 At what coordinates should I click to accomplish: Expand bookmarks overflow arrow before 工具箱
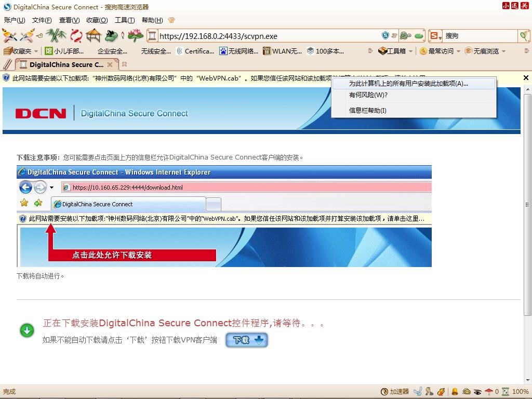click(x=370, y=51)
